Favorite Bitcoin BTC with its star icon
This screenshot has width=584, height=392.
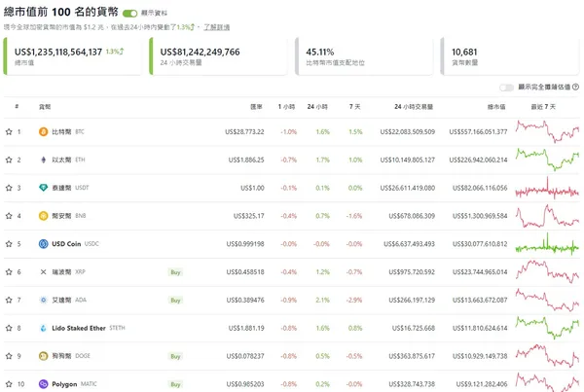(9, 131)
